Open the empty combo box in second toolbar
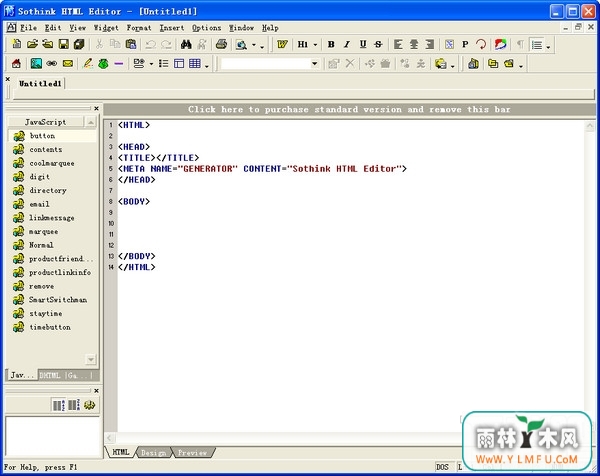This screenshot has width=600, height=476. pyautogui.click(x=271, y=64)
